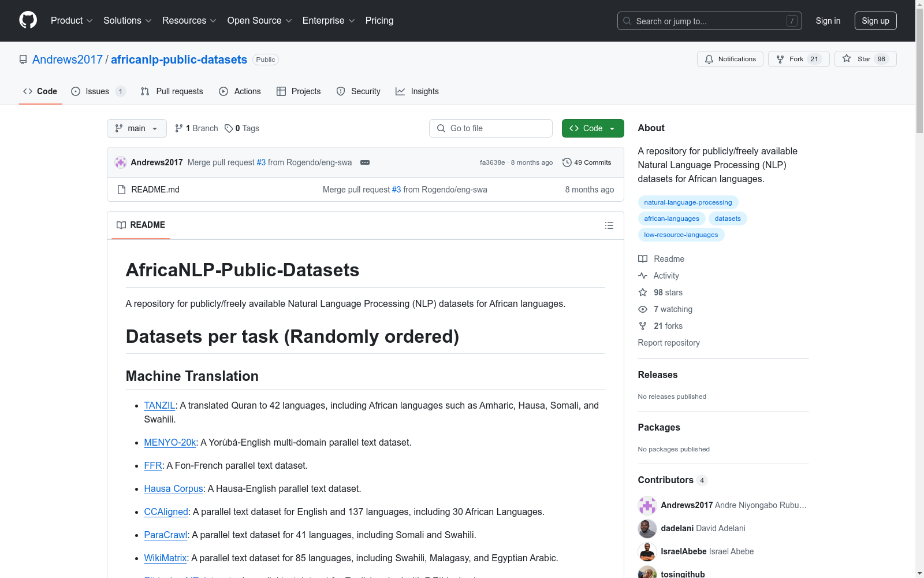Screen dimensions: 924x578
Task: Click the Notifications bell icon
Action: 709,59
